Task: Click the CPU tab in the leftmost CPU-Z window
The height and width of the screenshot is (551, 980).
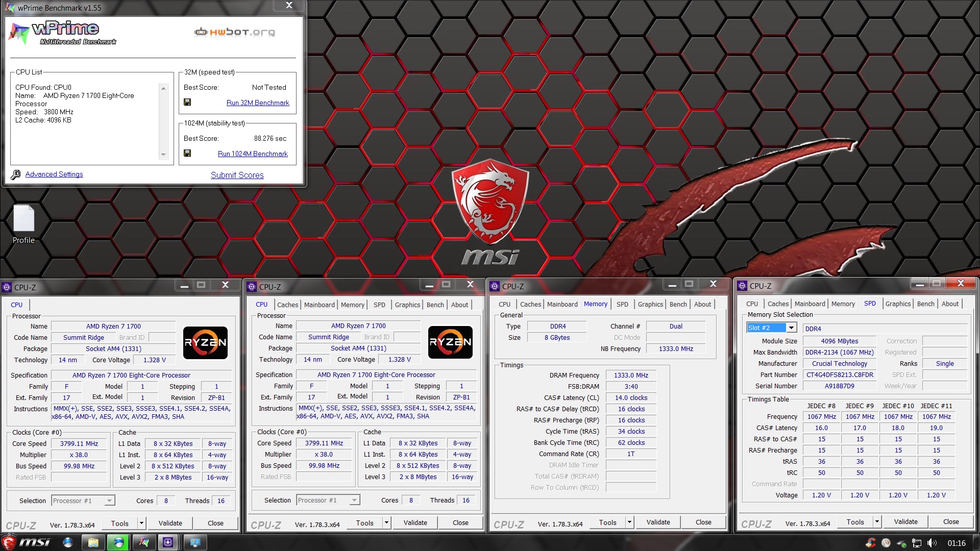Action: tap(17, 305)
